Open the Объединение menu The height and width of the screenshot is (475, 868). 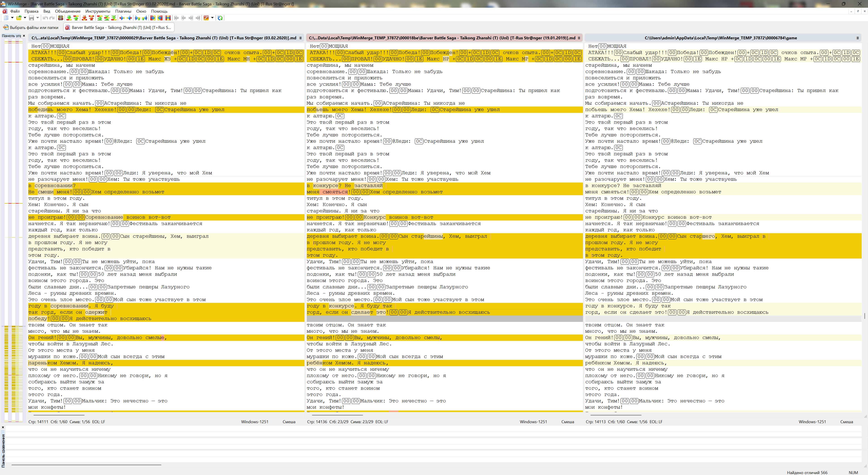click(68, 11)
